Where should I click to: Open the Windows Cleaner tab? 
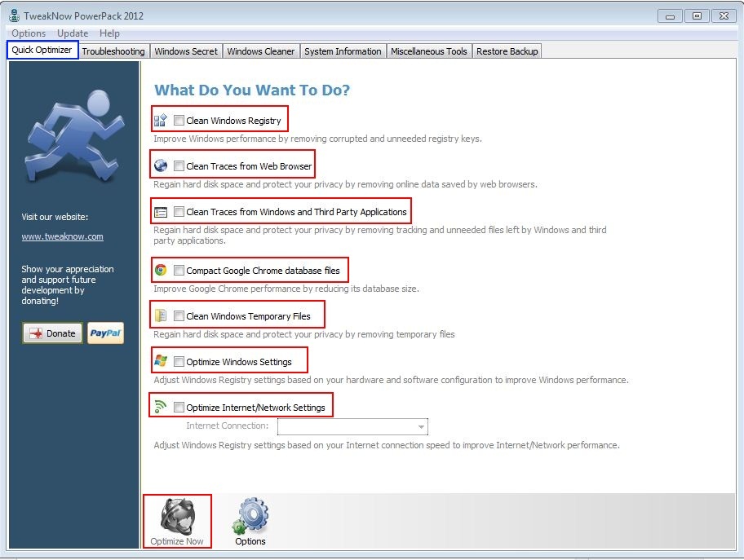click(261, 51)
